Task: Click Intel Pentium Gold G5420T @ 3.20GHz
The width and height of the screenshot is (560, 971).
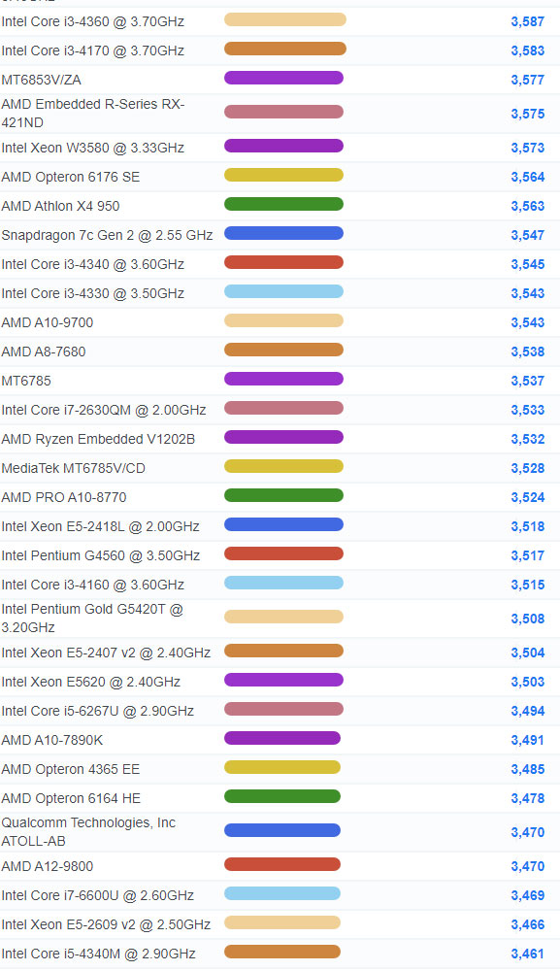Action: (x=92, y=618)
